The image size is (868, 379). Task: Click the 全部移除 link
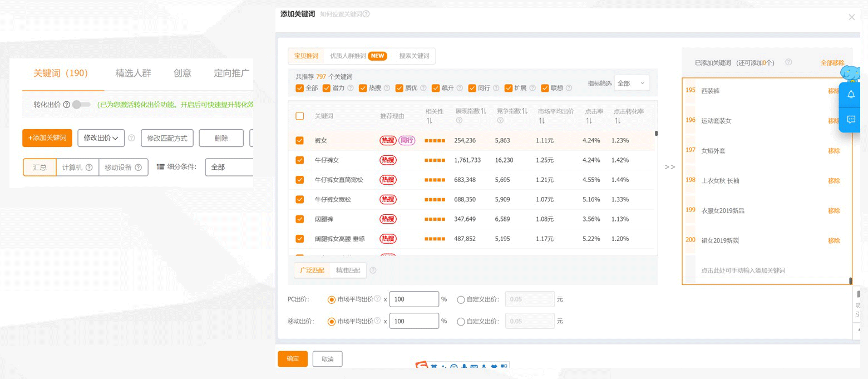832,63
